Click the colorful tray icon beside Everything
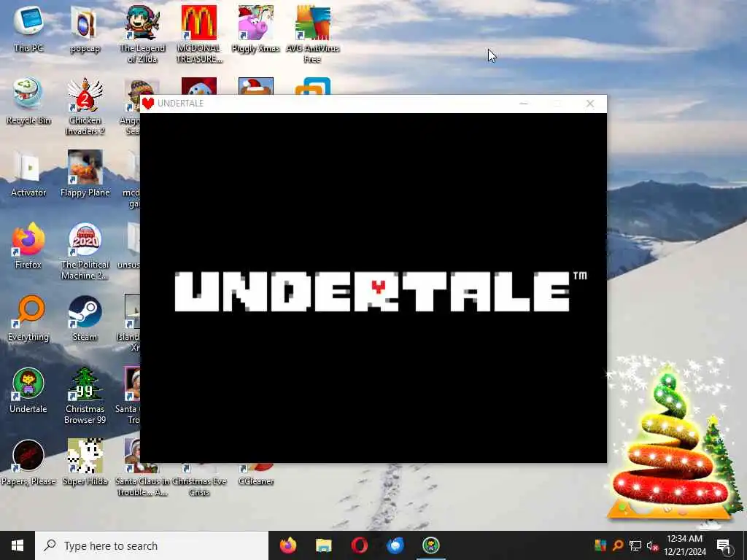Viewport: 747px width, 560px height. point(600,545)
